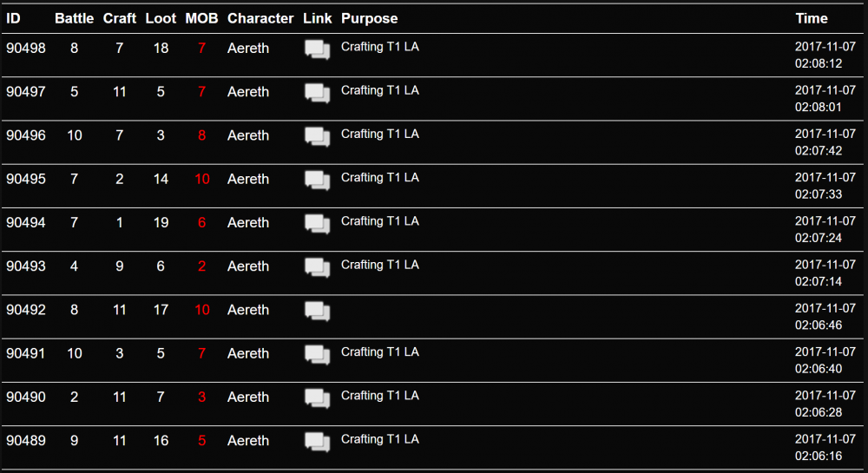Open the chat link icon for roll 90489
Image resolution: width=868 pixels, height=473 pixels.
point(317,443)
